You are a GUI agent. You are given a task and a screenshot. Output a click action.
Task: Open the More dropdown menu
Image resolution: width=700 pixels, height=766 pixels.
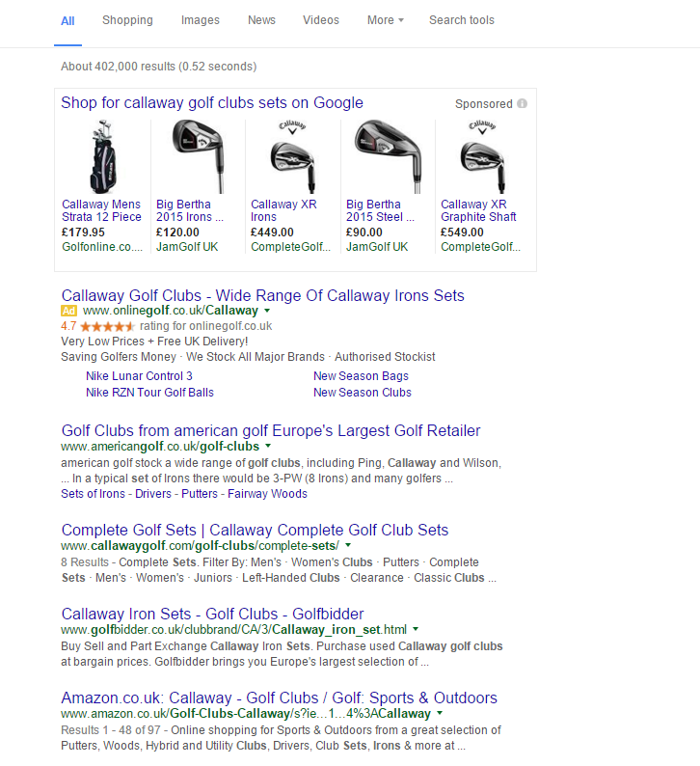(x=385, y=20)
